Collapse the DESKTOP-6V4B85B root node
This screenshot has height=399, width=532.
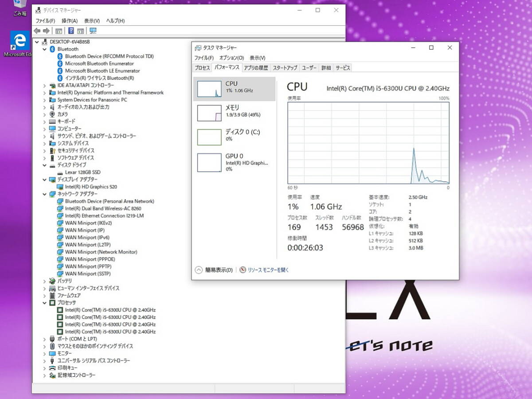point(37,42)
